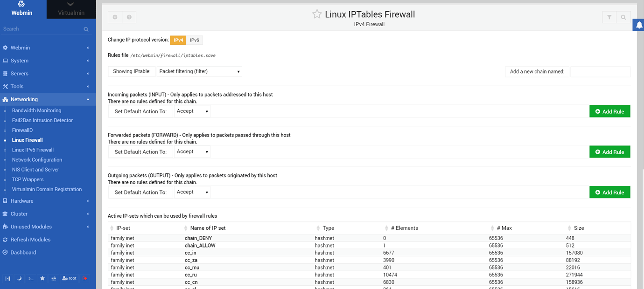Click the iptables.save rules file path
644x289 pixels.
173,55
